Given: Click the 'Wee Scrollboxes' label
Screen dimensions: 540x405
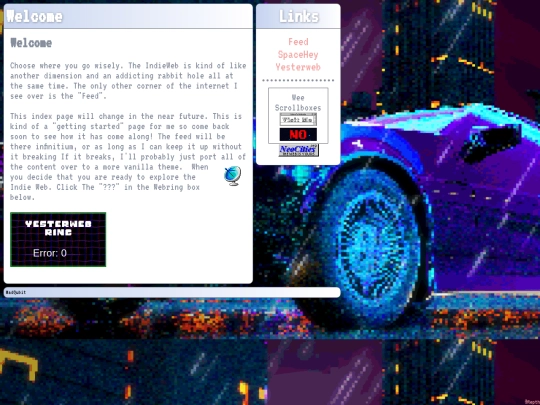Looking at the screenshot, I should [298, 103].
